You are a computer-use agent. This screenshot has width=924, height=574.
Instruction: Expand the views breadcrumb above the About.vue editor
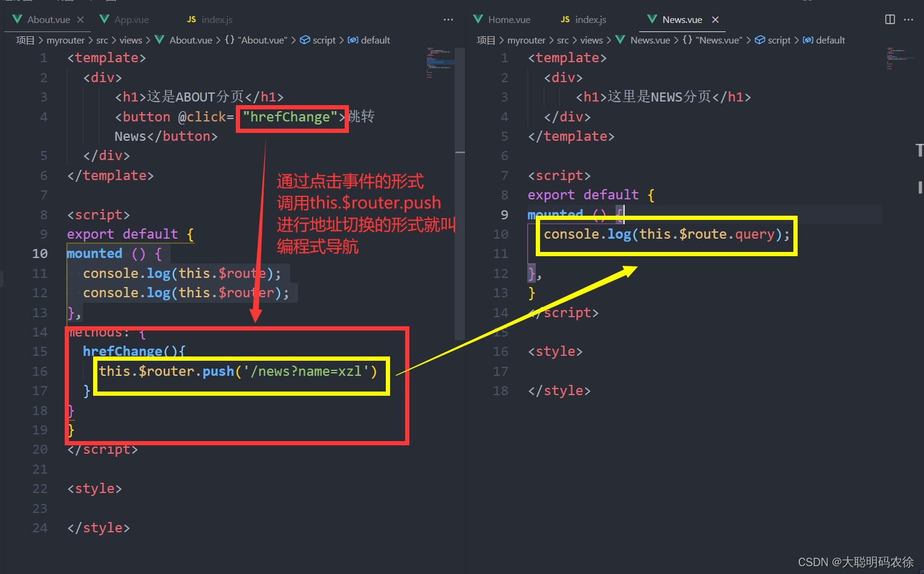coord(131,40)
